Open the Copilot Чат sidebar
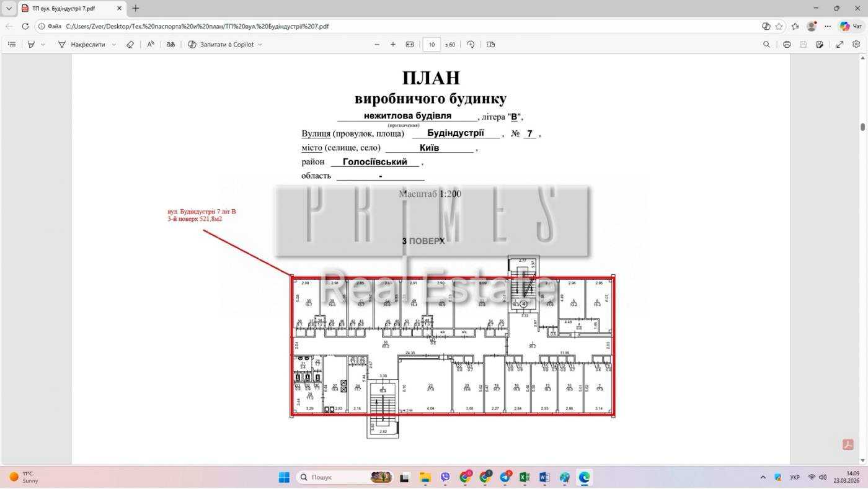This screenshot has width=868, height=489. (x=851, y=27)
